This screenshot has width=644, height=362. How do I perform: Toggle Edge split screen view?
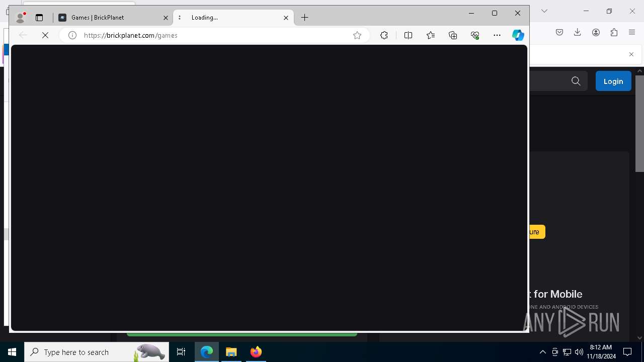[x=408, y=35]
